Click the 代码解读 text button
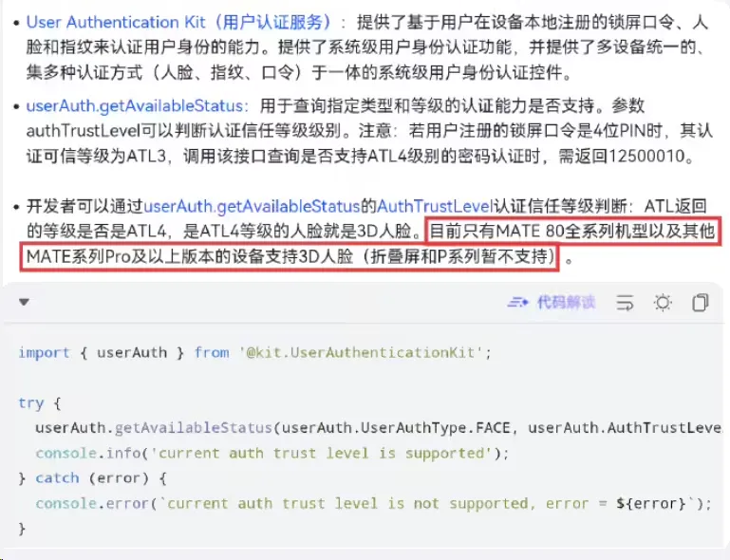 click(x=567, y=303)
